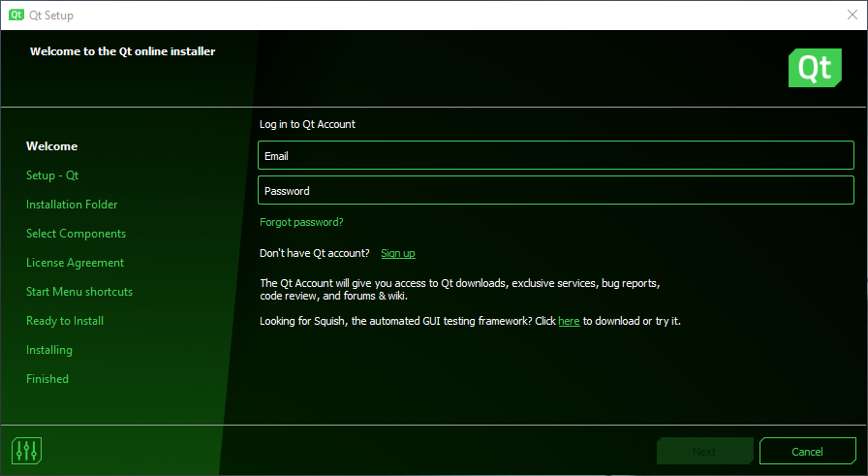
Task: Select the Finished step
Action: pos(47,379)
